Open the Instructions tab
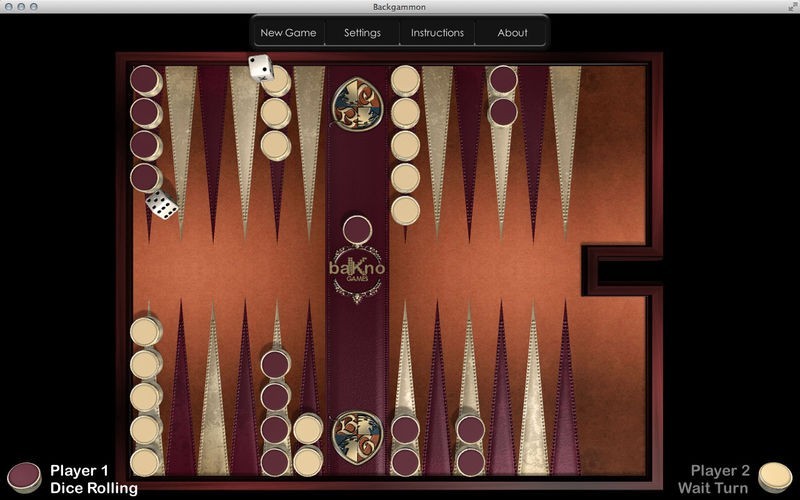 coord(437,32)
